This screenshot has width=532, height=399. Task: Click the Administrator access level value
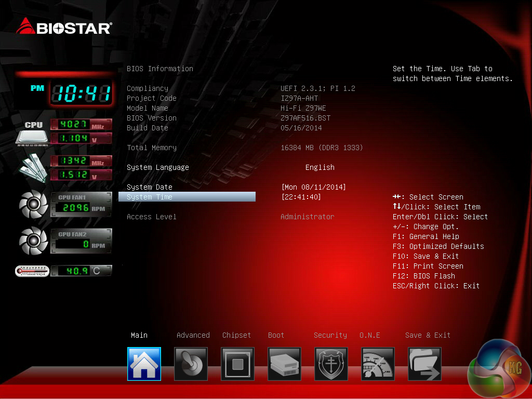pyautogui.click(x=308, y=217)
